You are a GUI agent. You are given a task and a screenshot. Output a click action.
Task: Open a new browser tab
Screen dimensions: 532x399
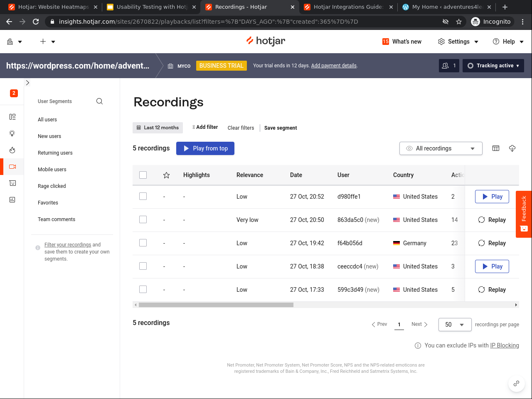(x=505, y=7)
